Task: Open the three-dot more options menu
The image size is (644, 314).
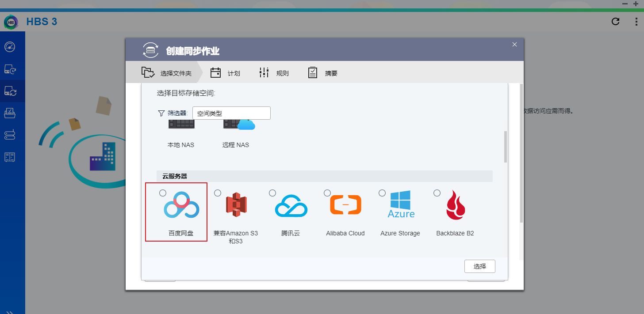Action: point(636,22)
